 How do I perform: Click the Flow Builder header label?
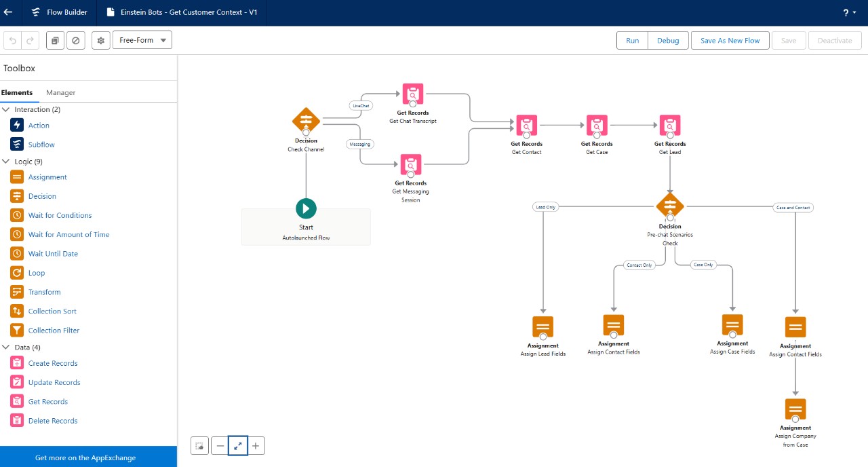click(x=67, y=12)
